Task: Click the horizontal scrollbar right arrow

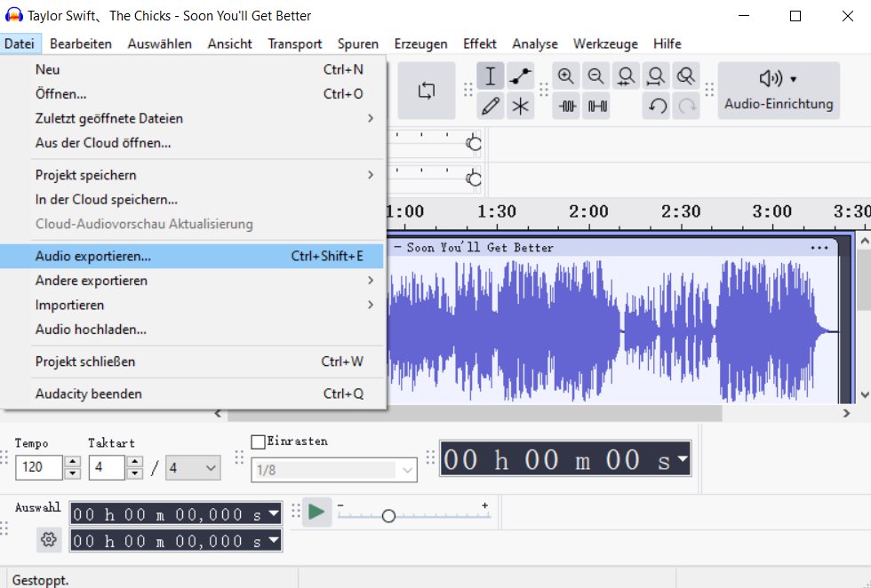Action: coord(846,413)
